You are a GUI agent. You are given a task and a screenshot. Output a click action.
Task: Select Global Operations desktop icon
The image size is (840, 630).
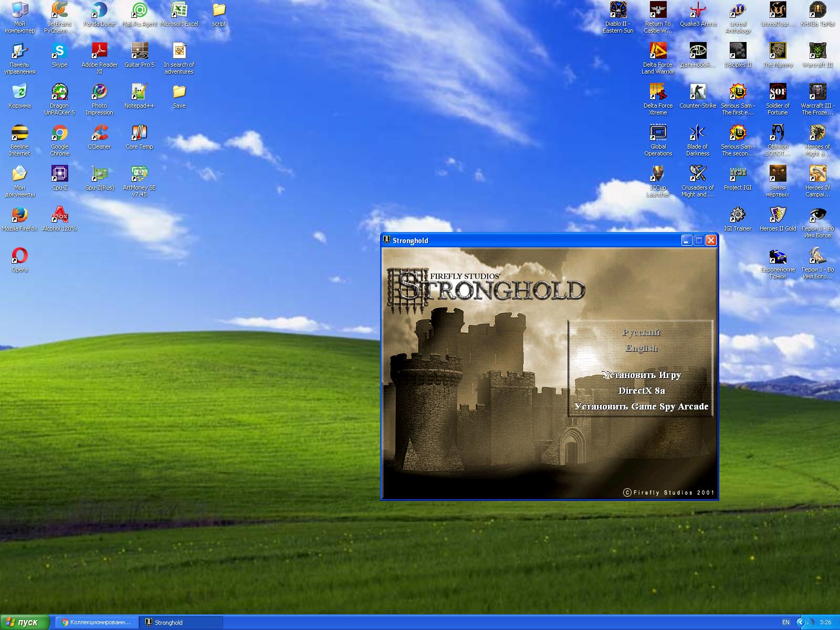[658, 140]
